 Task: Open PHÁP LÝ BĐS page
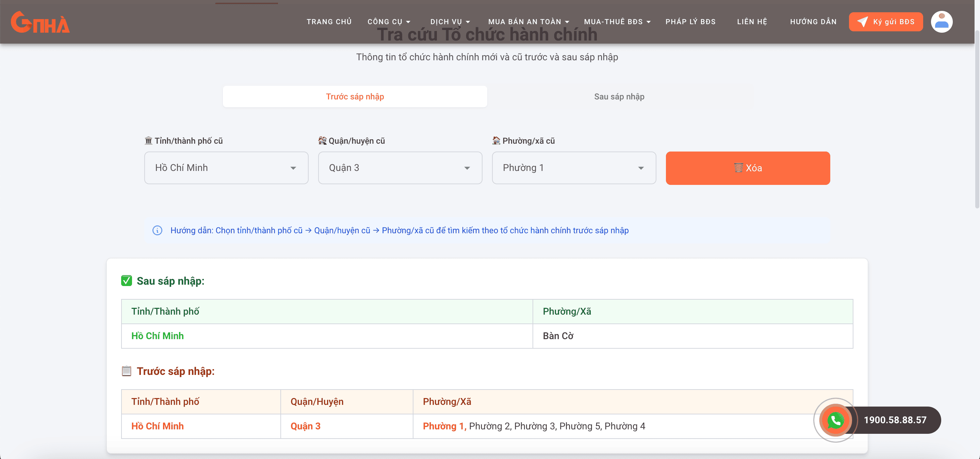(x=690, y=22)
